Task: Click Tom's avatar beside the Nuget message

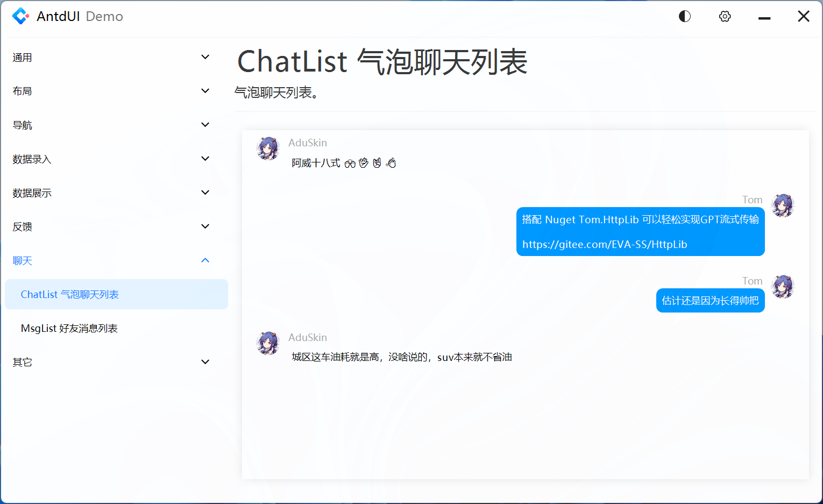Action: 783,205
